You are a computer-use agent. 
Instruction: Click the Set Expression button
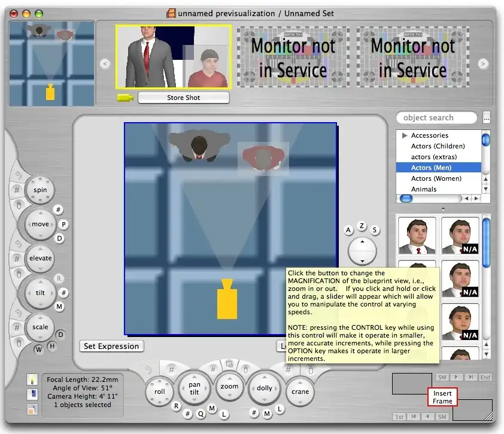click(111, 346)
